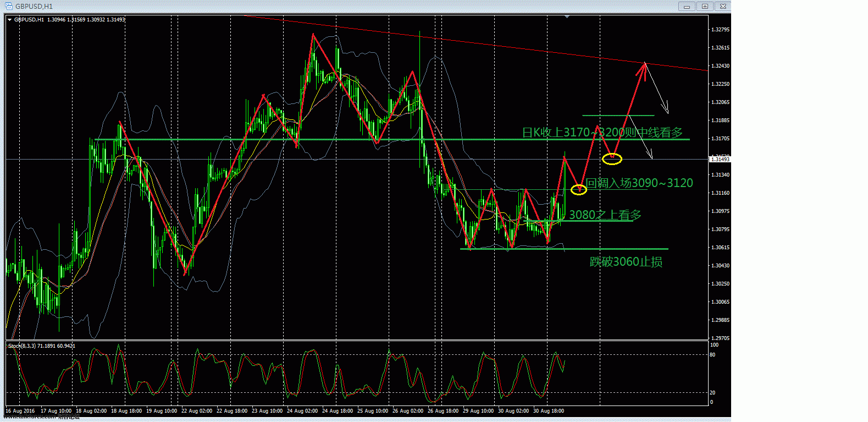Click price axis value 1.31885
This screenshot has width=868, height=422.
tap(720, 120)
